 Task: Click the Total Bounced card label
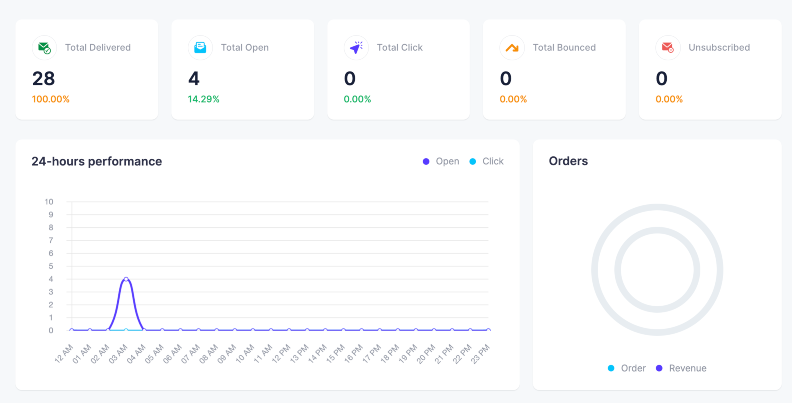click(564, 47)
